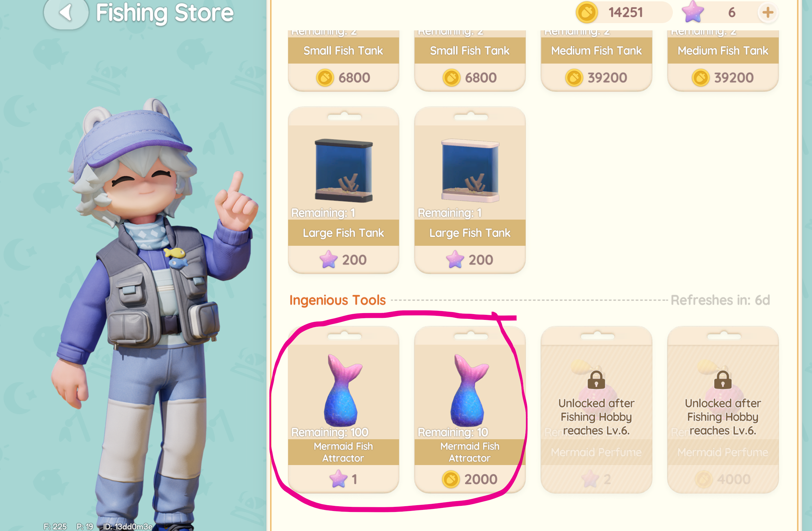Buy Mermaid Fish Attractor for 1 star
The image size is (812, 531).
(344, 479)
